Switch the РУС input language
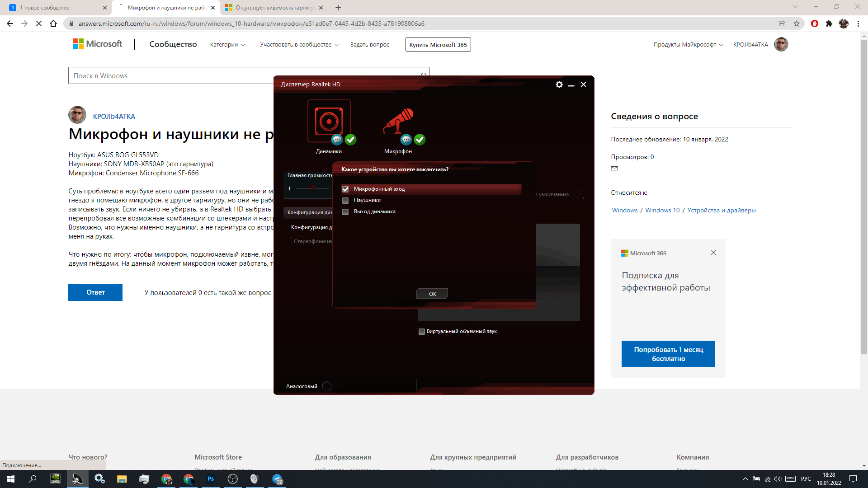Screen dimensions: 868x488 [806, 479]
